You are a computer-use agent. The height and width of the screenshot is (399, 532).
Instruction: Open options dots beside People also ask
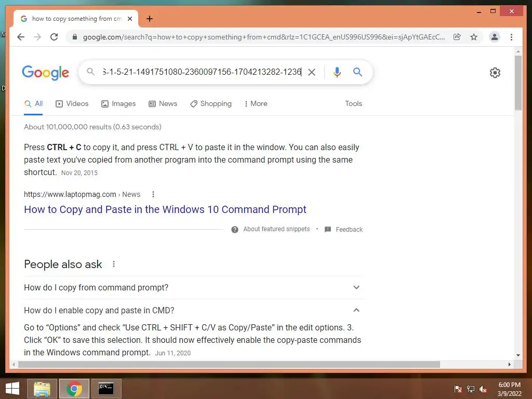tap(114, 264)
